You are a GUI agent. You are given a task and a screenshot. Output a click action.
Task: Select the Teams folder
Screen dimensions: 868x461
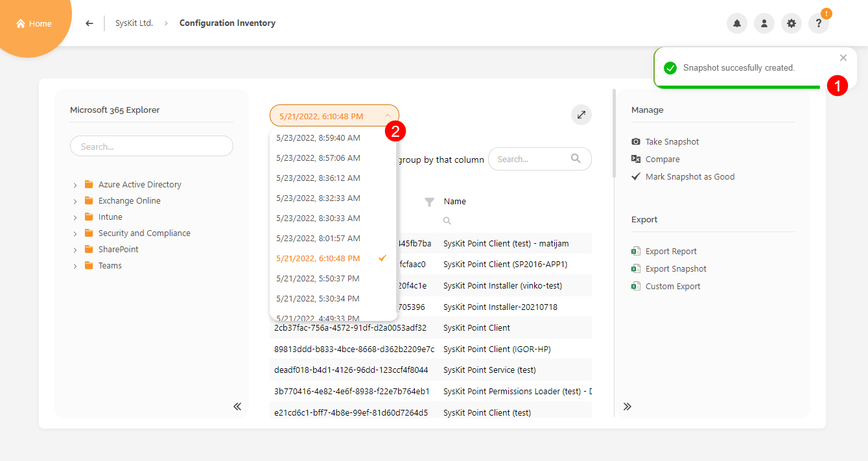pos(103,265)
